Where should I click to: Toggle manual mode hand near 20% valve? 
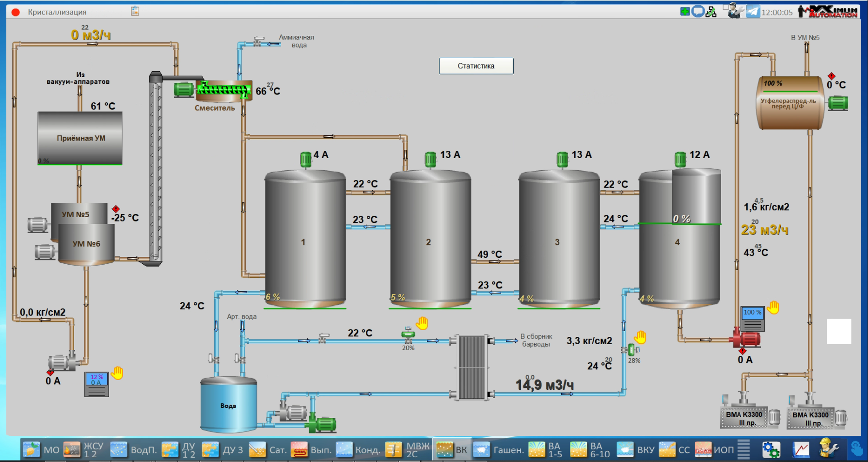pos(422,323)
